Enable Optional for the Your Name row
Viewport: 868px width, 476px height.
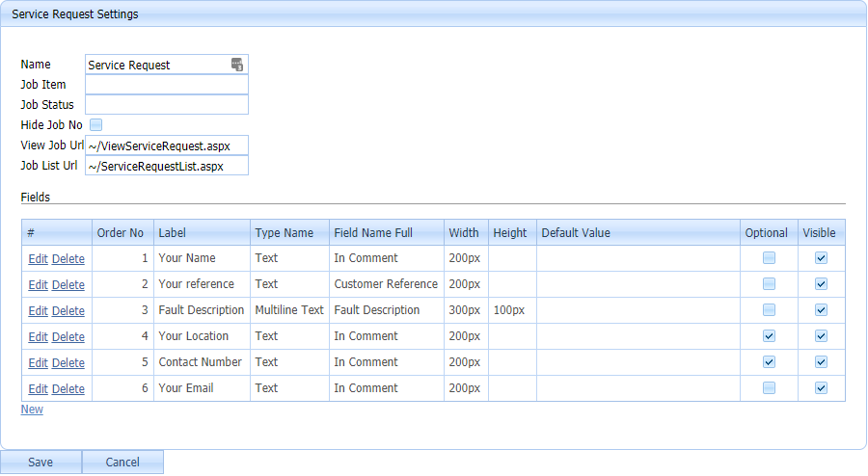click(x=769, y=258)
